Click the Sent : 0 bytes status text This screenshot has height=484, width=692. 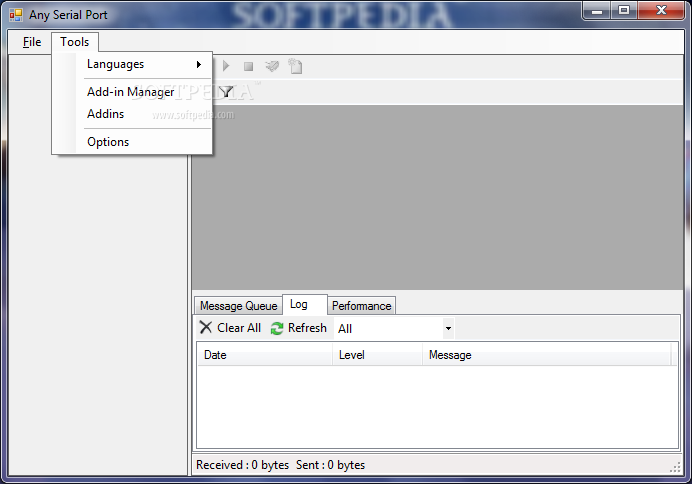(331, 465)
